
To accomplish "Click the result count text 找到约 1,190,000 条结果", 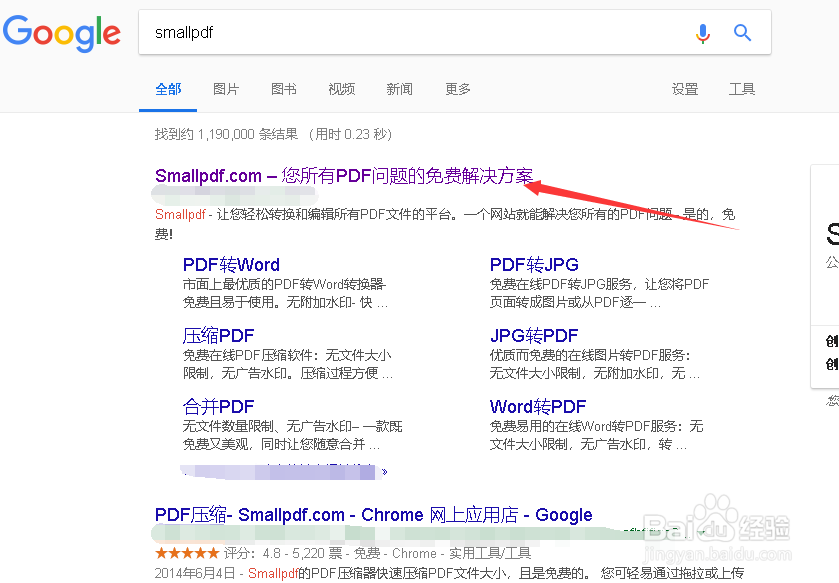I will click(x=226, y=134).
